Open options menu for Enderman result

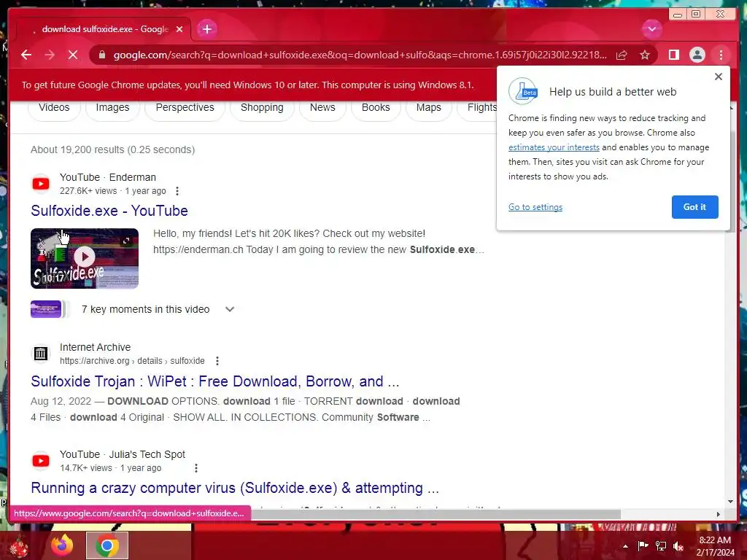coord(177,191)
